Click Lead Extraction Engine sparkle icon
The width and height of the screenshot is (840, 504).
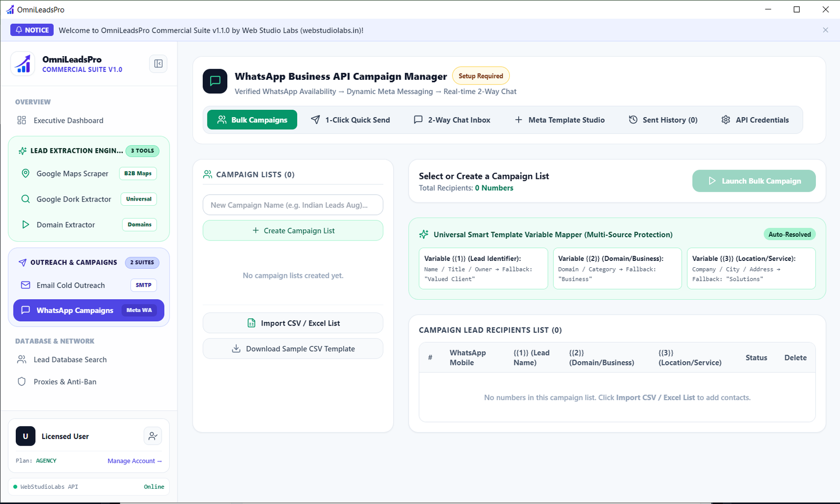click(x=23, y=151)
